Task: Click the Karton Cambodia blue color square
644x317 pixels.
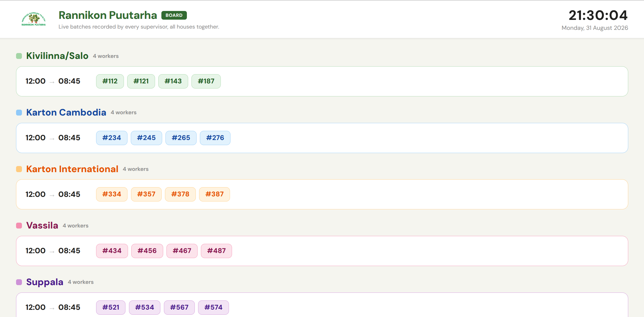Action: pyautogui.click(x=19, y=112)
